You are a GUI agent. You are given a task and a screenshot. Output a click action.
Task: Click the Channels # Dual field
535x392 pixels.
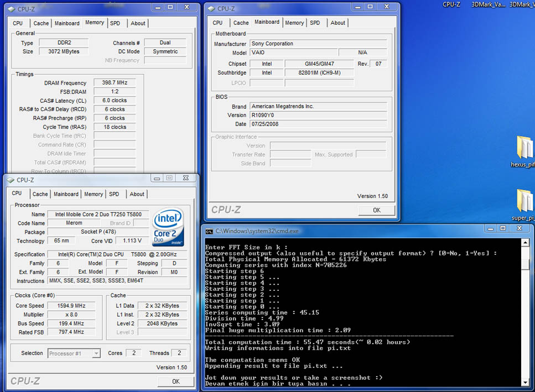click(165, 43)
